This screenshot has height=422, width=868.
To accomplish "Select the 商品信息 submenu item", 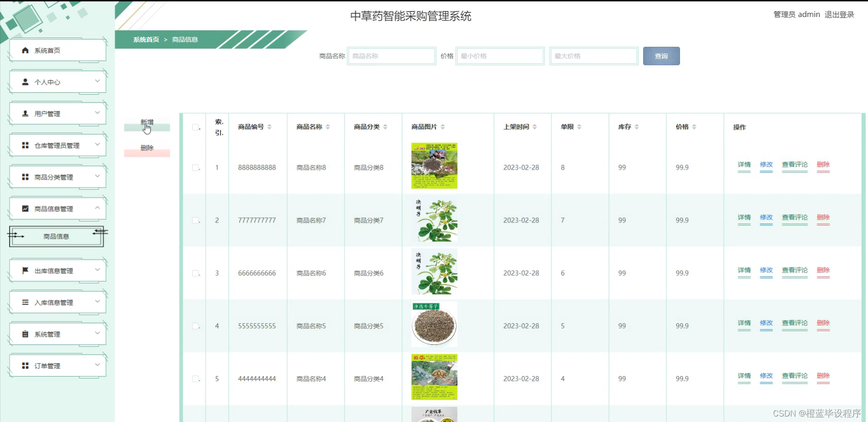I will 56,236.
